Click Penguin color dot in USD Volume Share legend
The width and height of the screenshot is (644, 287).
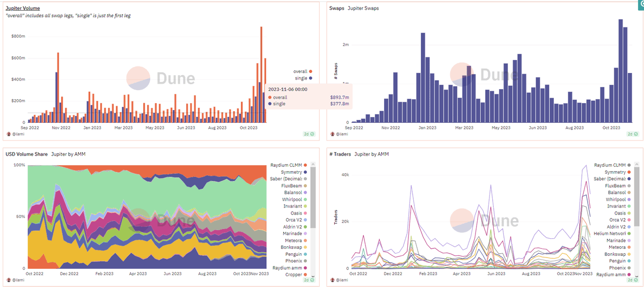305,254
